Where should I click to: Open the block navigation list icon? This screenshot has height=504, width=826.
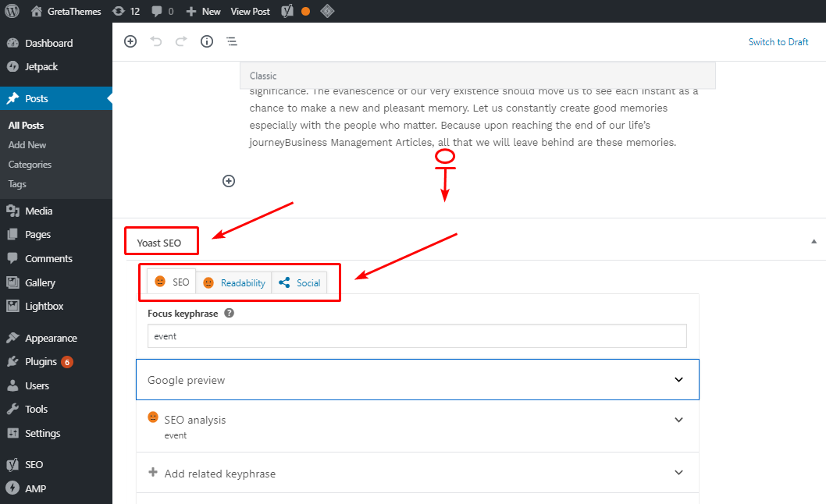232,41
